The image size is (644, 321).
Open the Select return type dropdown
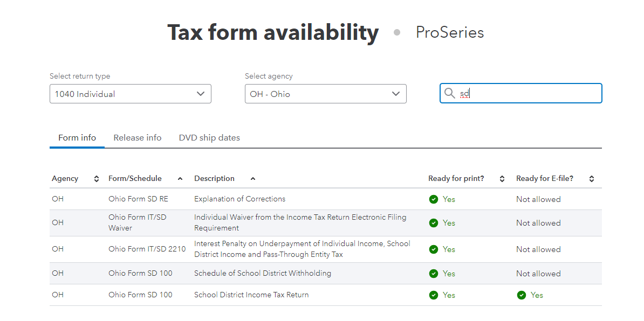pos(130,93)
